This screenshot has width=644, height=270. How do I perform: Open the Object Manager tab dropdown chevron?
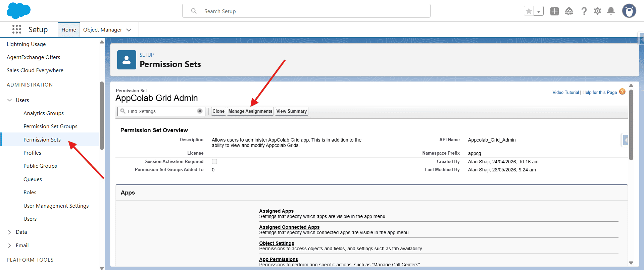point(129,30)
